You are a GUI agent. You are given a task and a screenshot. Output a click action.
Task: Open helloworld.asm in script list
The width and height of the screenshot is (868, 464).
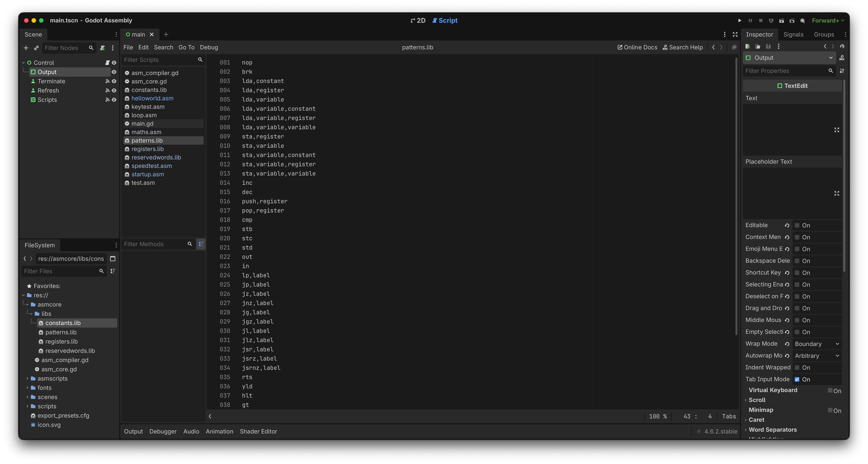[x=152, y=98]
